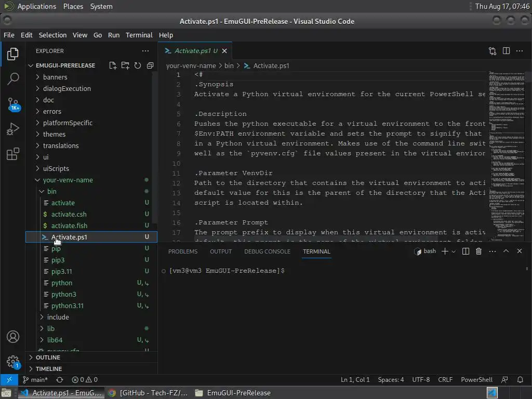Collapse the EMUGUI-PRERELEASE root section
Viewport: 532px width, 399px height.
coord(65,65)
